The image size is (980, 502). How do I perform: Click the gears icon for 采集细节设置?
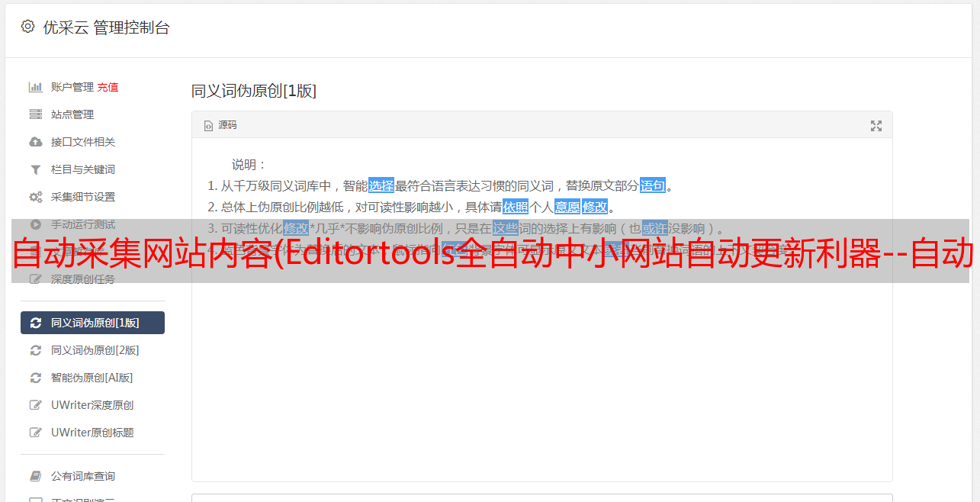(x=35, y=197)
